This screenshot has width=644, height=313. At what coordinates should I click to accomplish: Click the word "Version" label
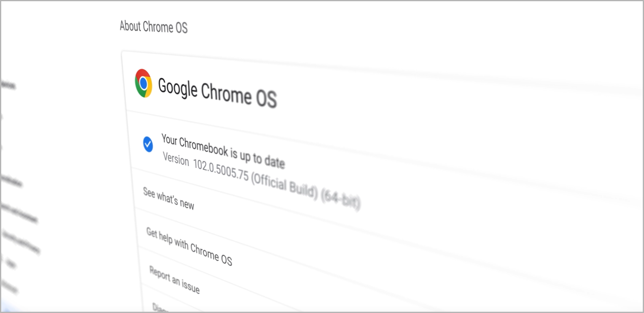tap(176, 158)
